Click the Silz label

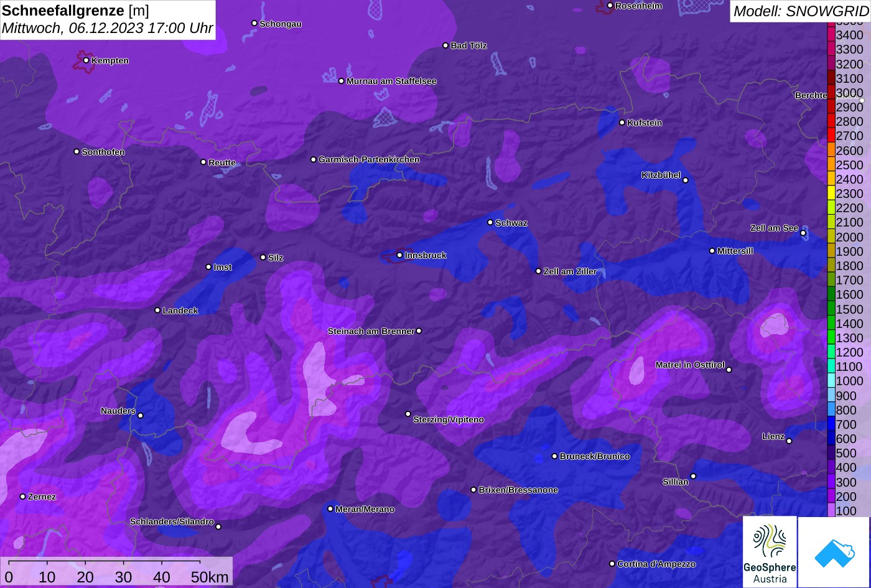(276, 258)
